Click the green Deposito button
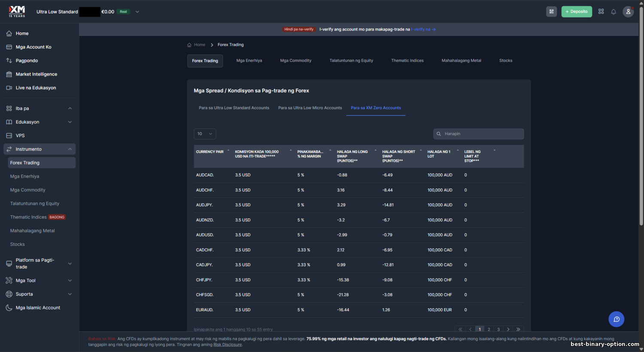Image resolution: width=644 pixels, height=352 pixels. [576, 12]
